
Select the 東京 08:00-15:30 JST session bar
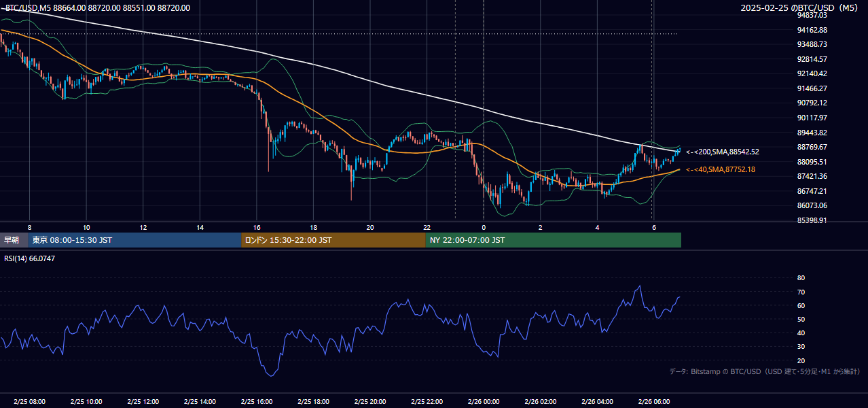[135, 240]
